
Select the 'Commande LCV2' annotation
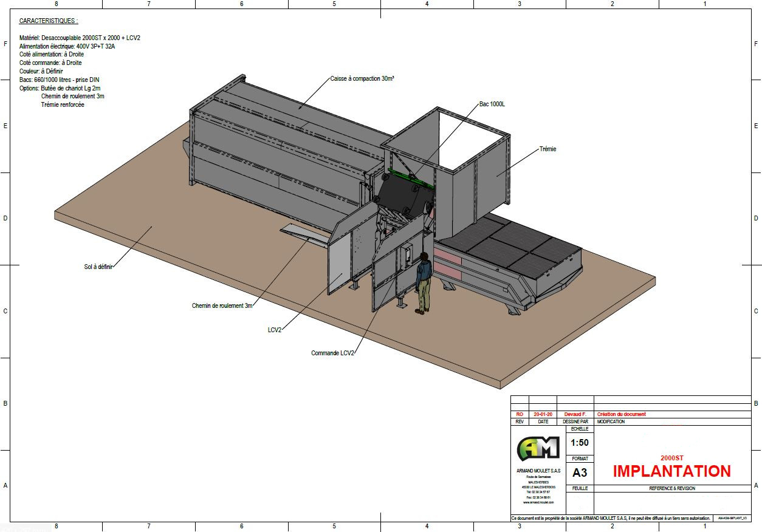pyautogui.click(x=332, y=353)
